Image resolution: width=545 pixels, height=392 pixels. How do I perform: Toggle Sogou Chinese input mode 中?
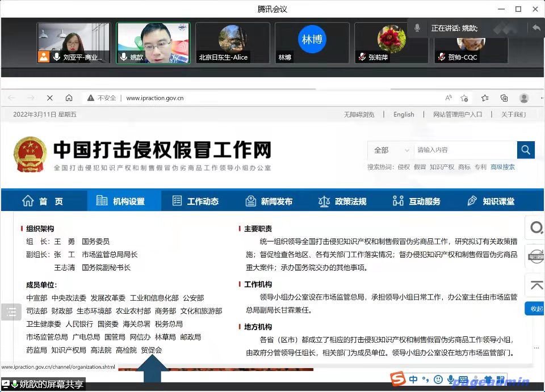pyautogui.click(x=413, y=379)
